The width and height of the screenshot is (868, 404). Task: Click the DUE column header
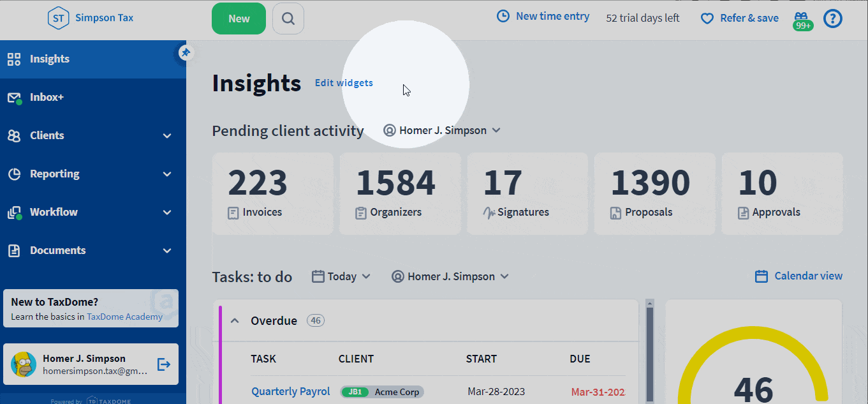[x=580, y=359]
